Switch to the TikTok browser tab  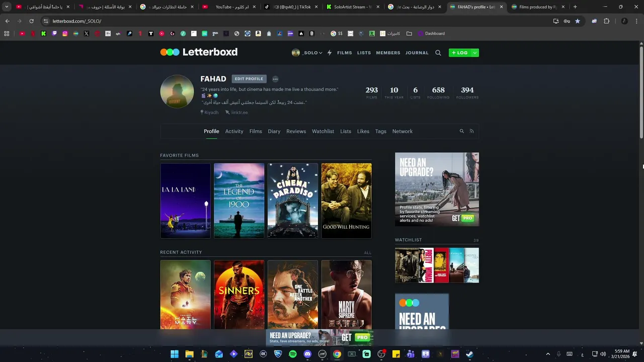(x=292, y=7)
